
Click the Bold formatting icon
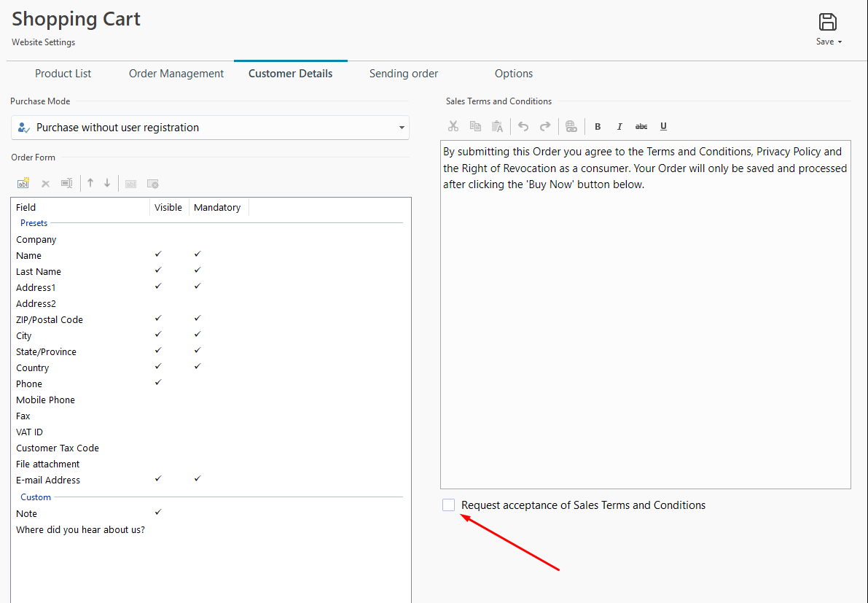[598, 126]
